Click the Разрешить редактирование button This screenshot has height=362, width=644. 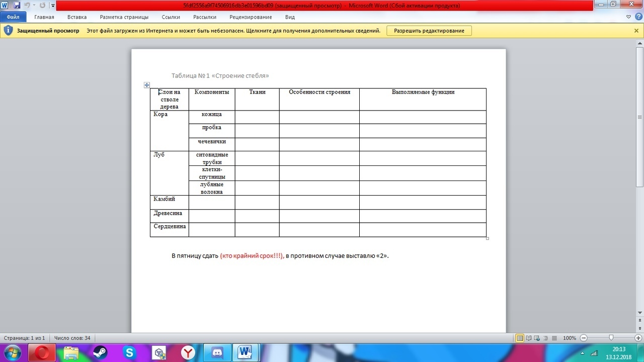pyautogui.click(x=429, y=31)
